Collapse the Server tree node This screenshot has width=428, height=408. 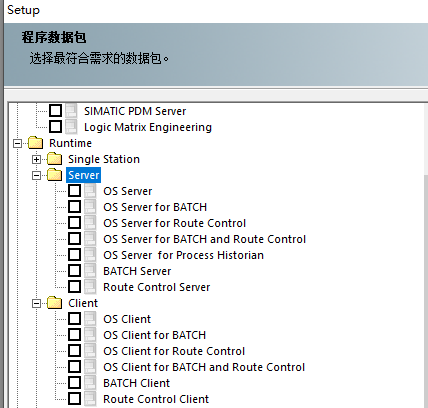pyautogui.click(x=36, y=175)
